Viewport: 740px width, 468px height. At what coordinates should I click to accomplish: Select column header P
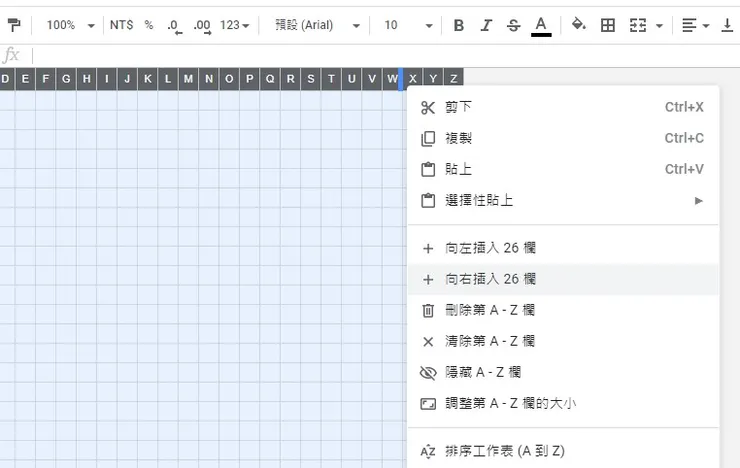point(250,79)
